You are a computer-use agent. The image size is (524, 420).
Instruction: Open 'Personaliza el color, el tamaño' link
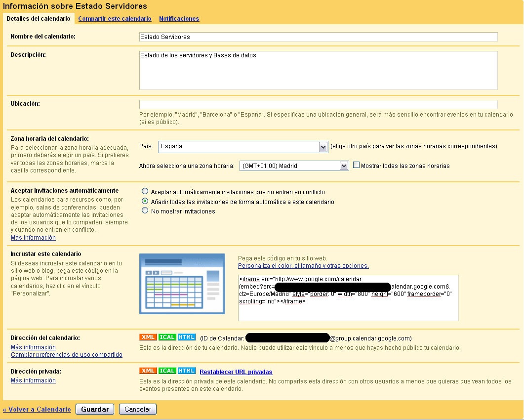303,266
